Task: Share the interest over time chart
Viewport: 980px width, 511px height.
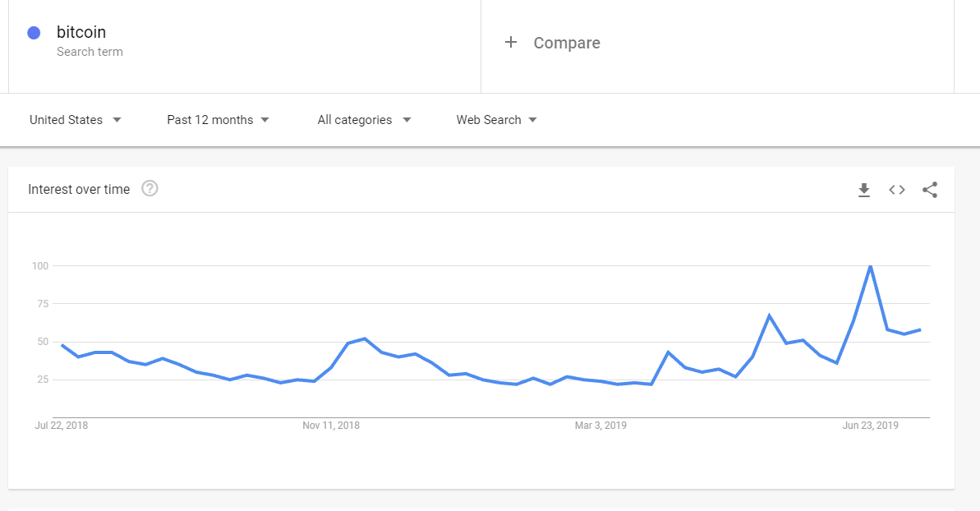Action: [930, 190]
